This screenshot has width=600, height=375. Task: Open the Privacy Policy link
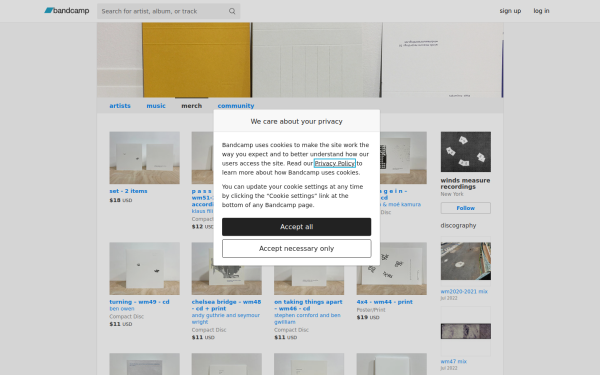(x=334, y=163)
